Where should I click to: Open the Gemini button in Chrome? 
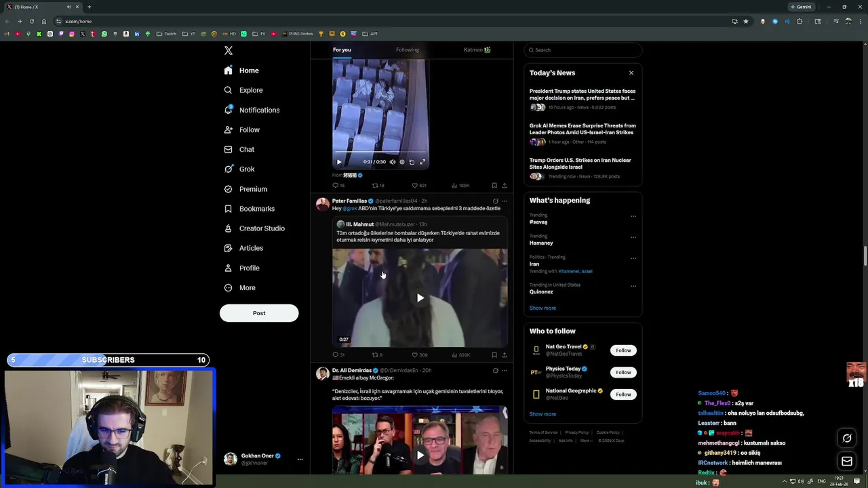(801, 7)
